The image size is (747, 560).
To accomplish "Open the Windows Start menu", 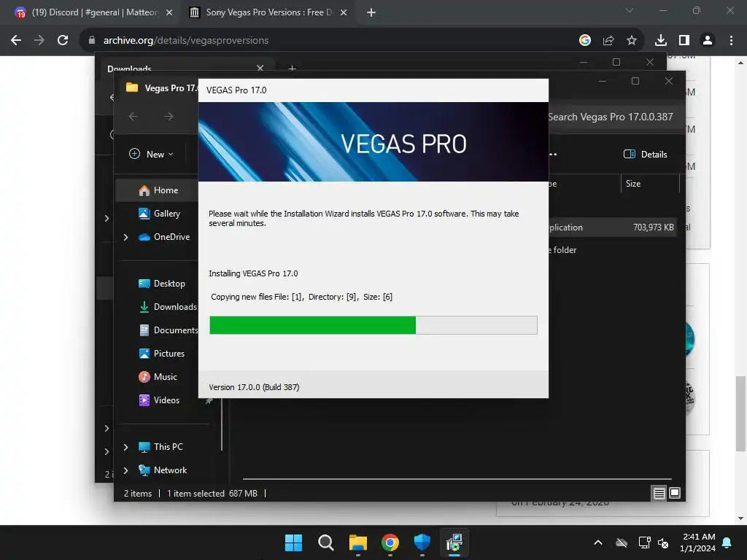I will point(293,542).
